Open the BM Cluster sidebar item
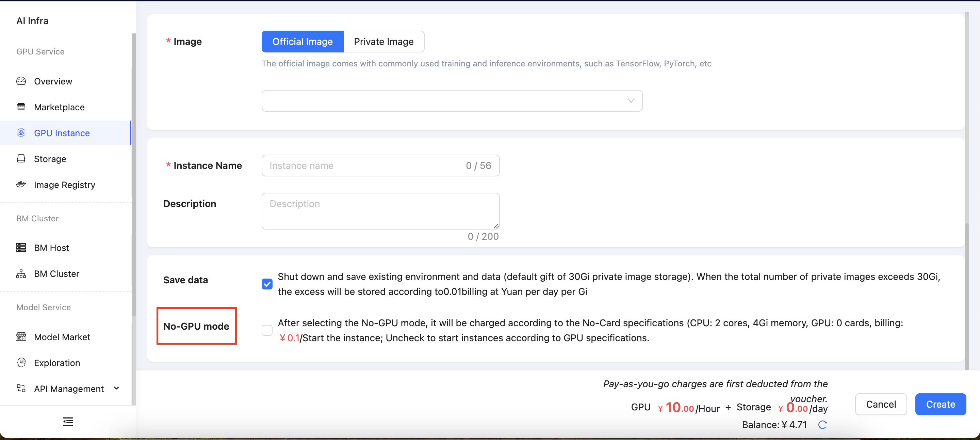980x440 pixels. [x=65, y=274]
